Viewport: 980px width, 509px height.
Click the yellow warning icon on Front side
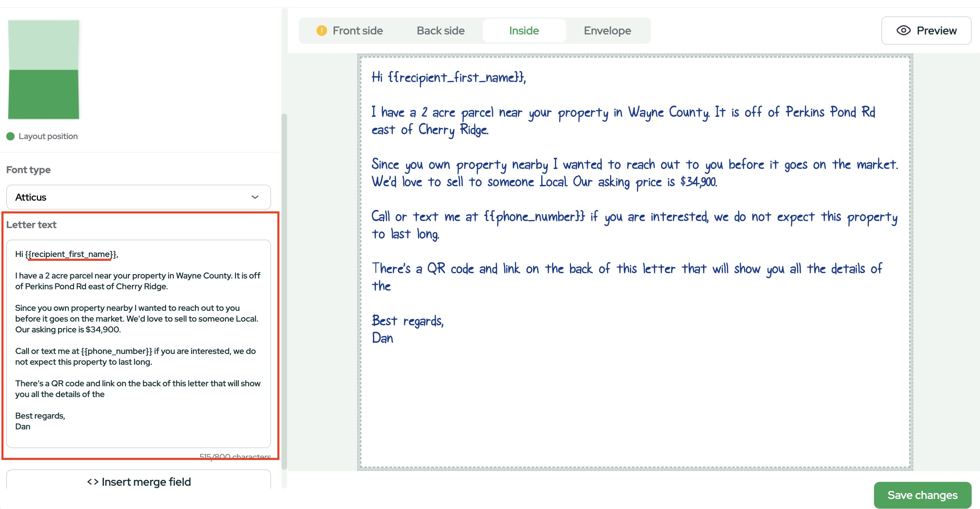point(321,31)
